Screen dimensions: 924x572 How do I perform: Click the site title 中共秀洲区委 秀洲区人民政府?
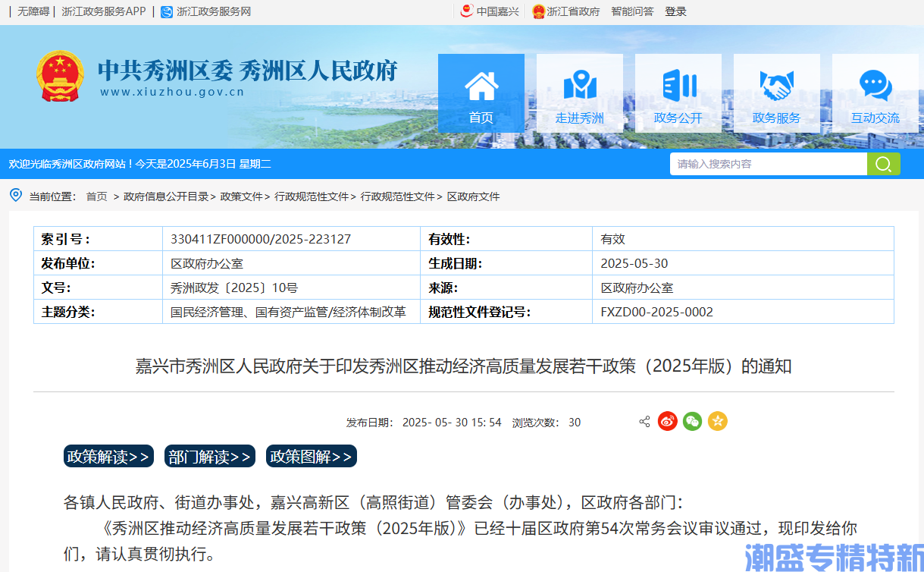click(247, 71)
